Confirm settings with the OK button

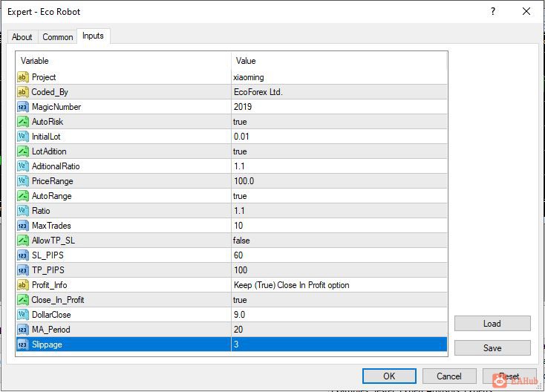pos(389,376)
